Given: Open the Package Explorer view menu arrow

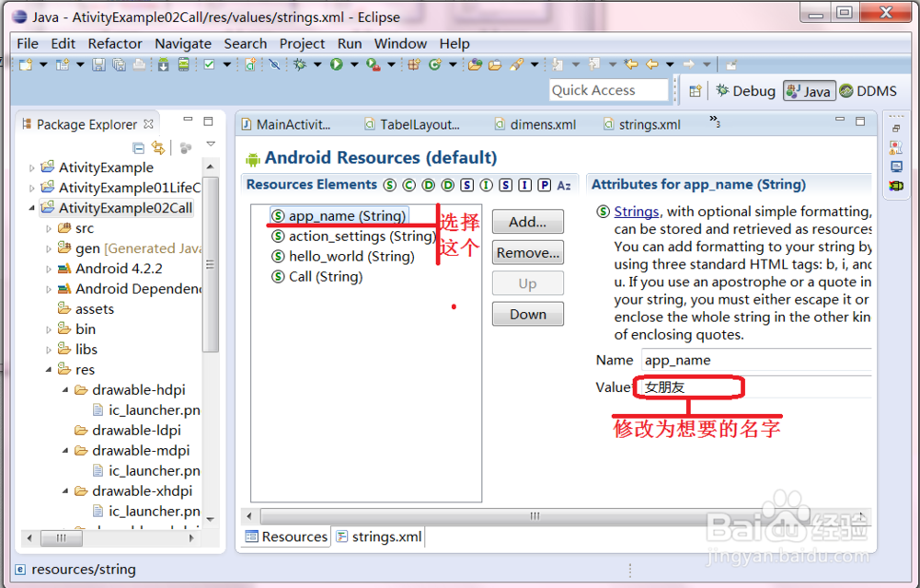Looking at the screenshot, I should pos(211,144).
